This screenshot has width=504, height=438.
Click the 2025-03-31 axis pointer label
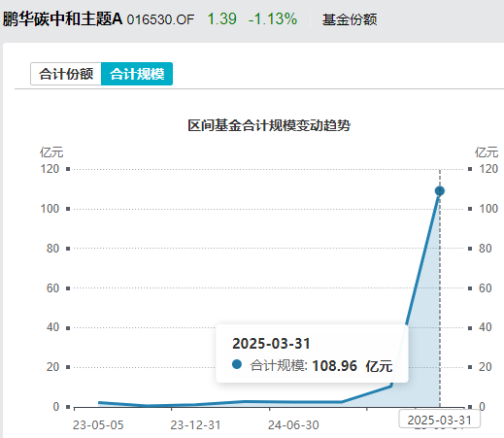click(x=439, y=420)
